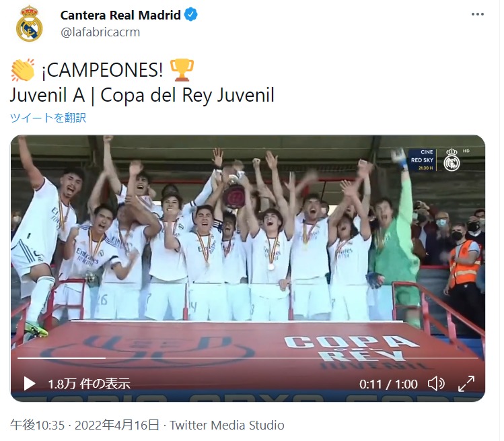Click the trophy emoji in the tweet text
This screenshot has height=441, width=504.
pyautogui.click(x=182, y=70)
